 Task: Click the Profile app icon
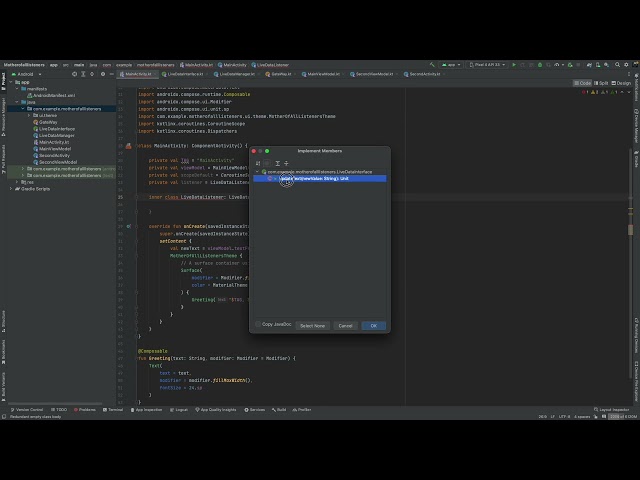point(557,65)
